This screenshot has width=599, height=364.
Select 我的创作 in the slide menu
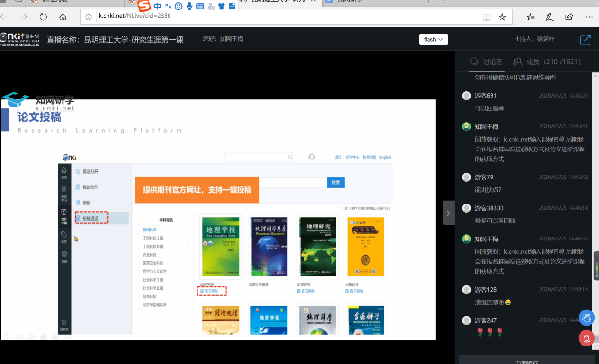[x=87, y=187]
